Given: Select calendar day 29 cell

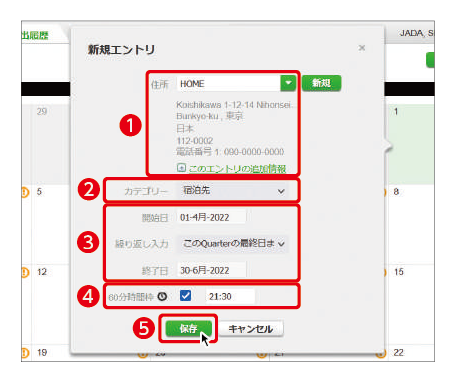Looking at the screenshot, I should tap(51, 144).
